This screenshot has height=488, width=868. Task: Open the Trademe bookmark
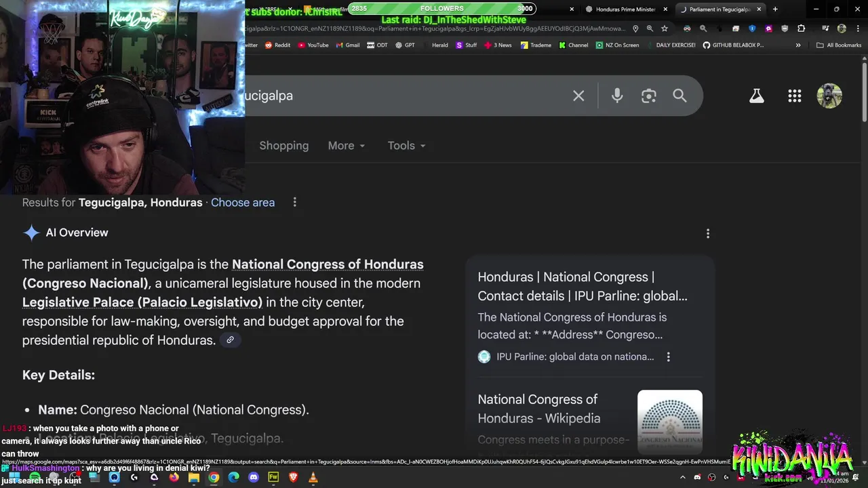coord(536,45)
